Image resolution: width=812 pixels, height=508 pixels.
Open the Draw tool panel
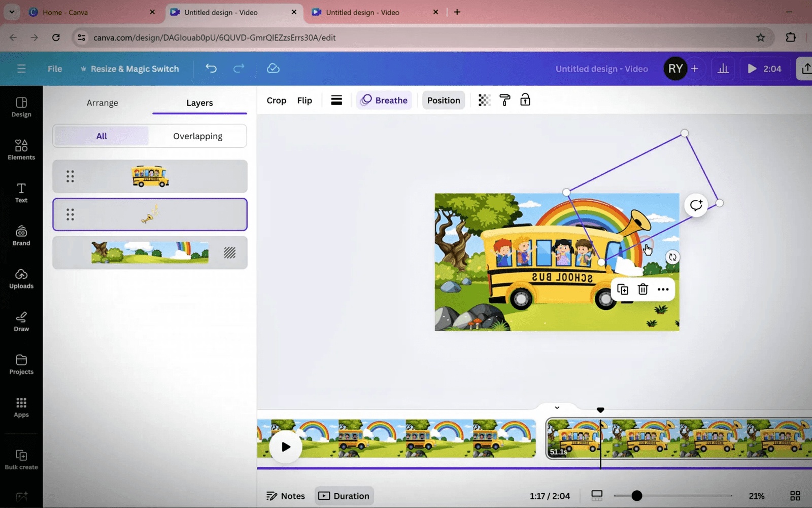(21, 322)
